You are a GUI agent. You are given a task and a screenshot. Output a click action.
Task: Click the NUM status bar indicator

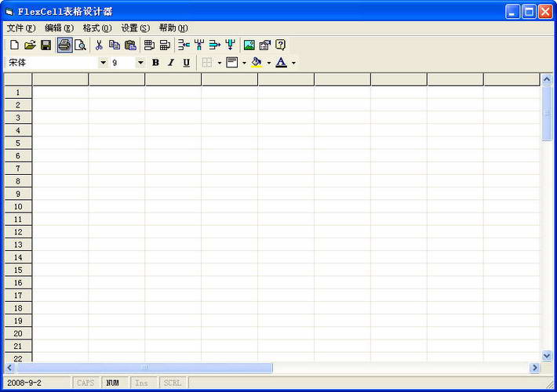point(113,383)
